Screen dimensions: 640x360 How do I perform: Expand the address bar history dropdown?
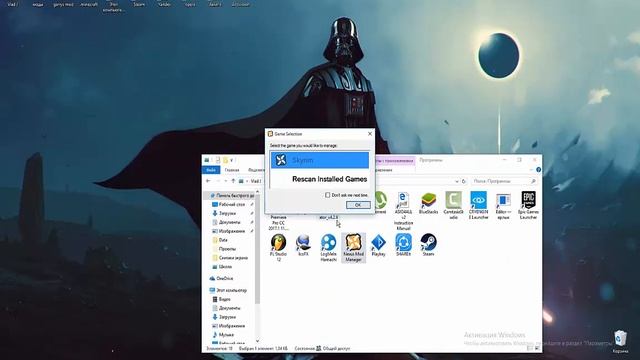pos(457,181)
